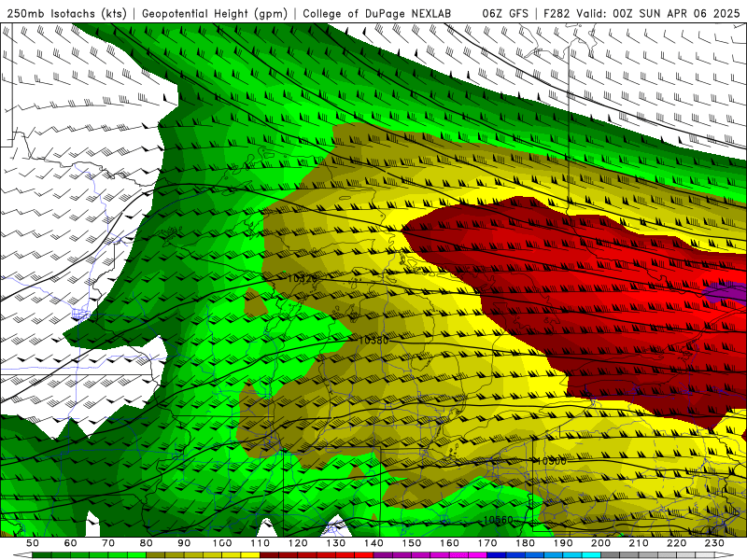Click the 130 value on the color scale

coord(336,543)
